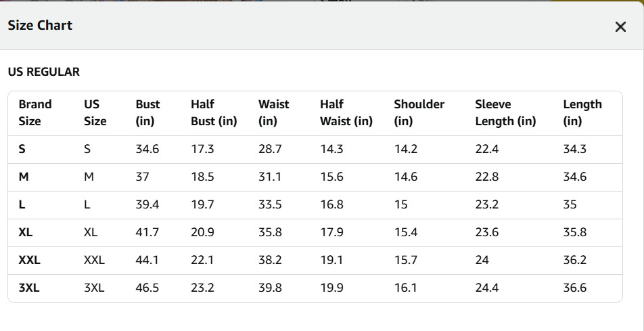Click the 44.1 bust value for XXL
644x331 pixels.
coord(147,261)
